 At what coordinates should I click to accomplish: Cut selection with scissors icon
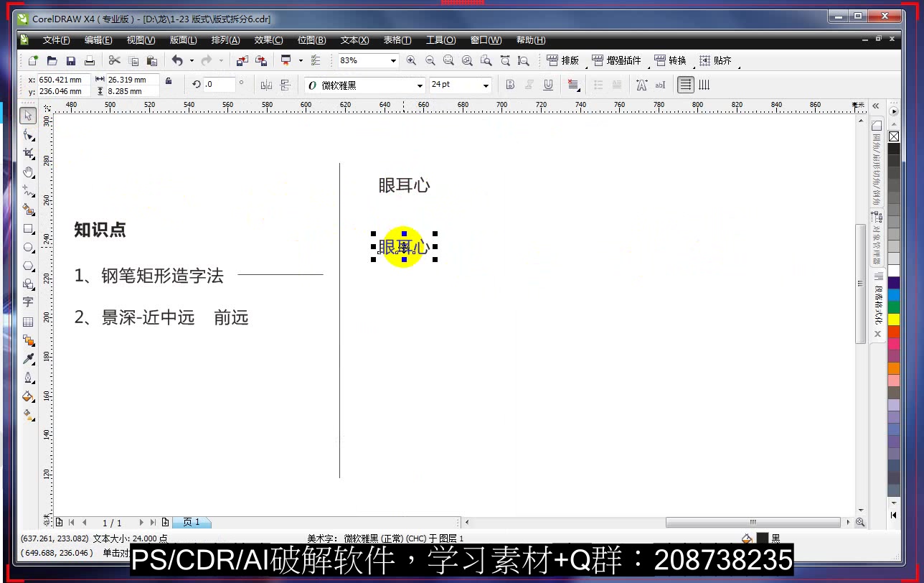point(114,61)
